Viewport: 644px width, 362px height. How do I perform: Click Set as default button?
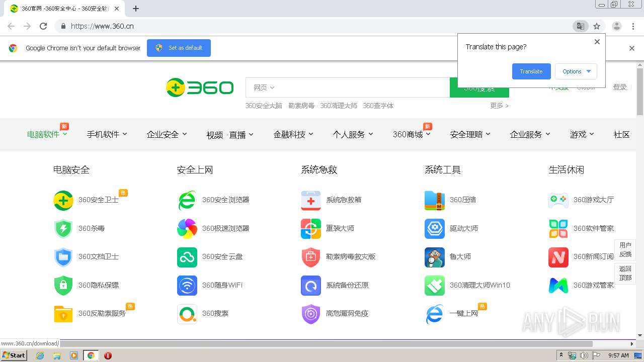pyautogui.click(x=179, y=48)
